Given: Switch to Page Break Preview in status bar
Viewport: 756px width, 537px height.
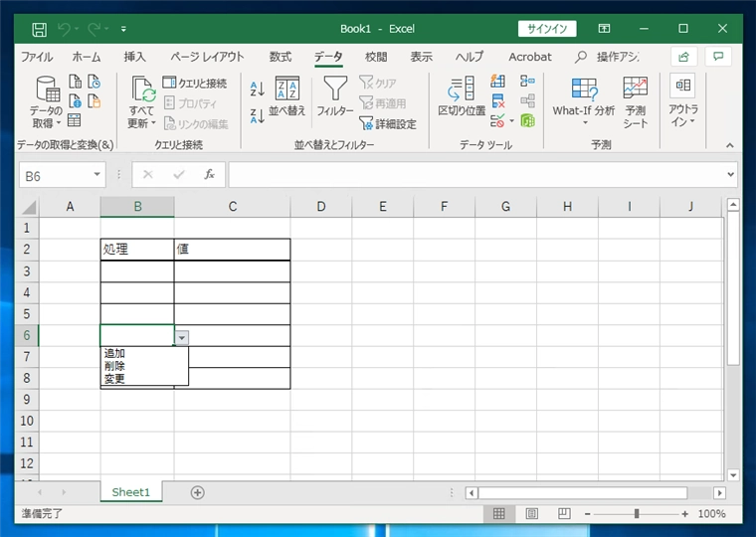Looking at the screenshot, I should 564,514.
